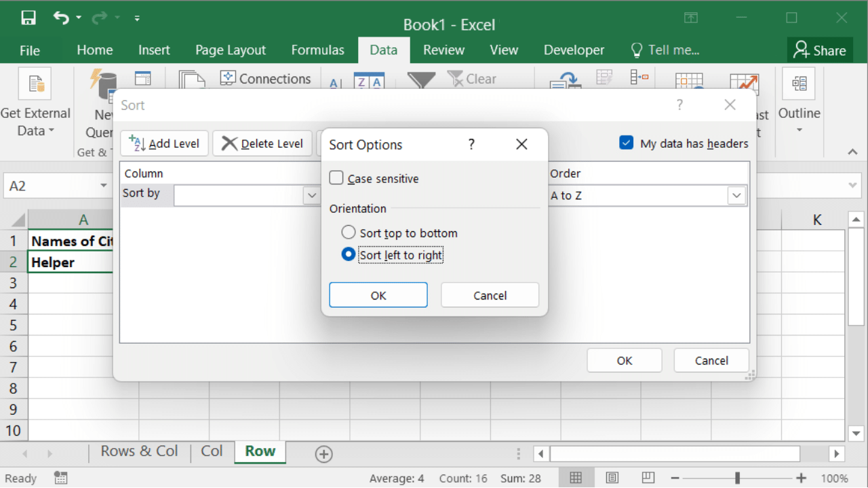Click the zoom slider handle
The width and height of the screenshot is (868, 488).
pyautogui.click(x=737, y=478)
